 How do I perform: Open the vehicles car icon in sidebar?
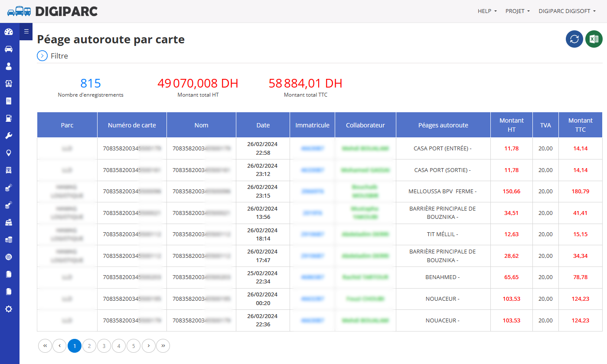(x=9, y=49)
